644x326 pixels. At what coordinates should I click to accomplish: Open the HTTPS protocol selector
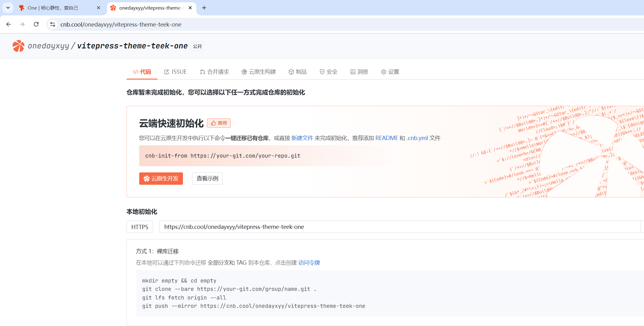[140, 227]
